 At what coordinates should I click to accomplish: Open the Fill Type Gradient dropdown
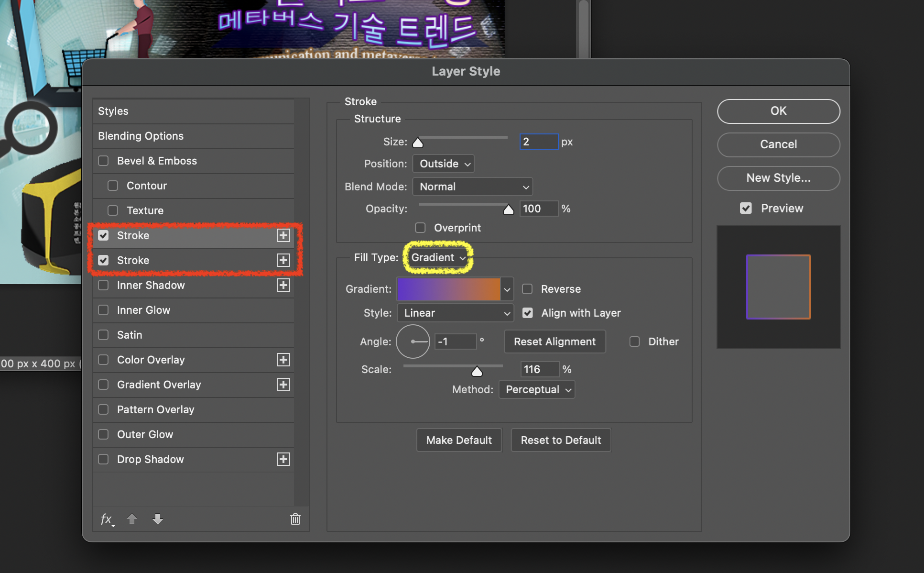coord(438,257)
